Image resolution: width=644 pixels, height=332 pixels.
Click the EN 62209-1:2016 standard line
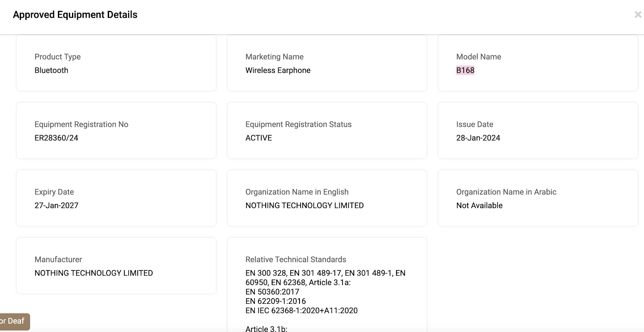[x=275, y=301]
